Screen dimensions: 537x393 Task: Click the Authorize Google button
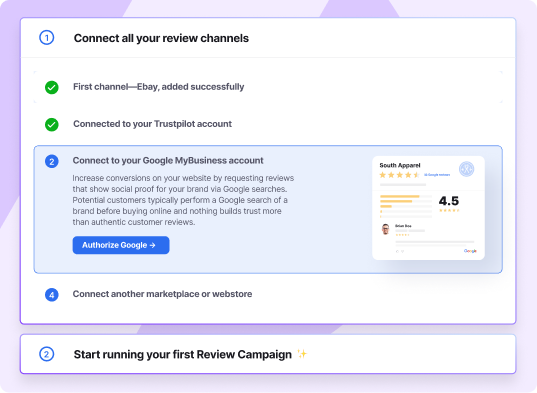tap(121, 245)
